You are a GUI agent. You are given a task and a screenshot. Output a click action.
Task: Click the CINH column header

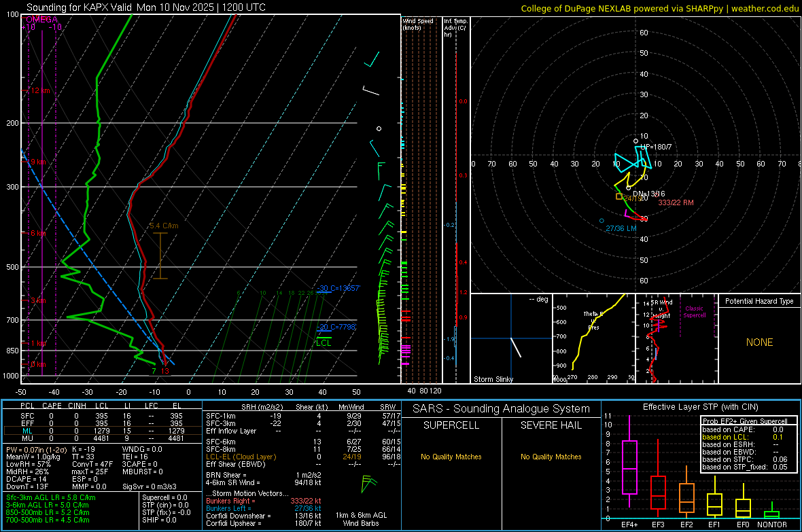click(x=77, y=406)
